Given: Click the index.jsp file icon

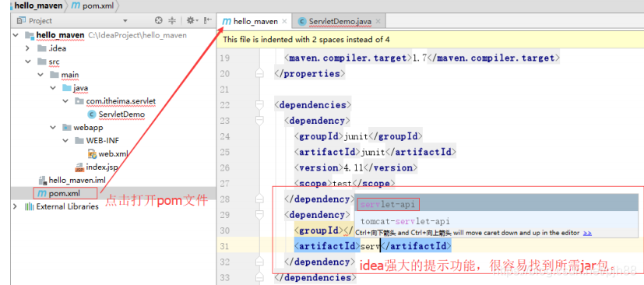Looking at the screenshot, I should click(79, 167).
